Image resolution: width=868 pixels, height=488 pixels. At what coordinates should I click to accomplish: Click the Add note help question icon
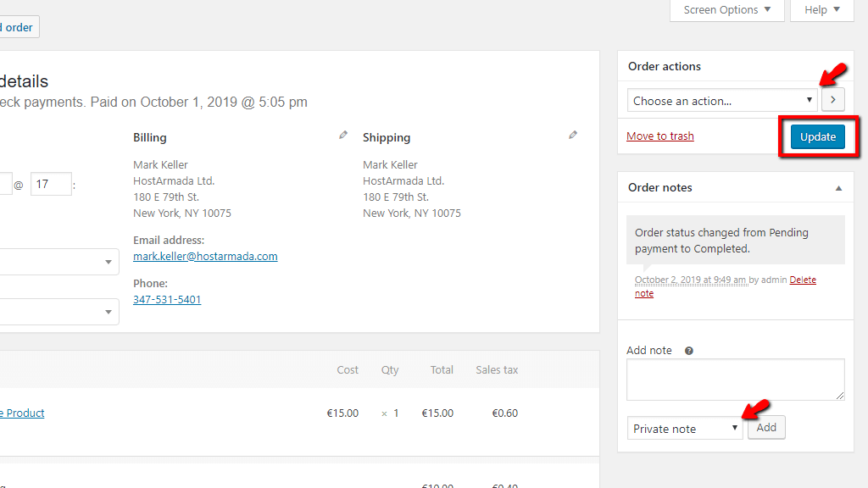[689, 351]
